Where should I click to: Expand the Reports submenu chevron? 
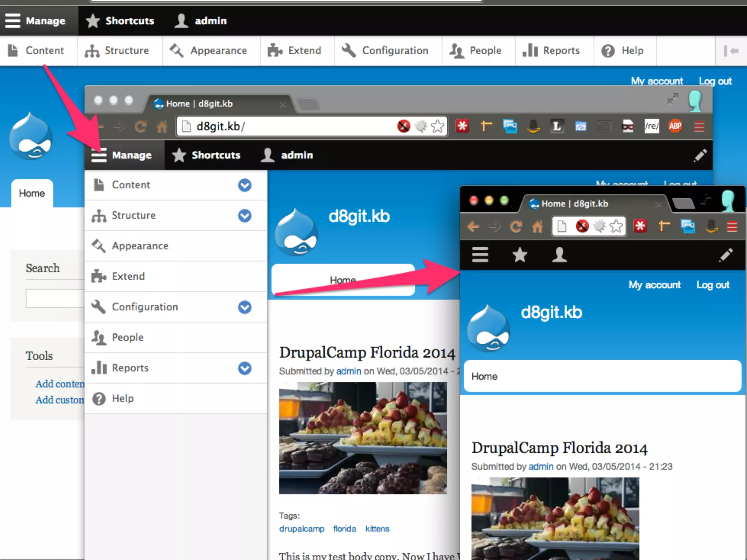(245, 368)
